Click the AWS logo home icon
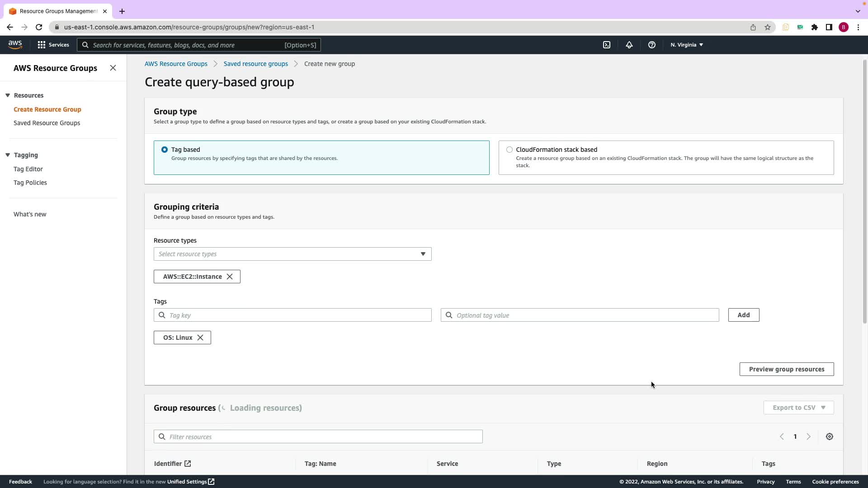 click(x=15, y=44)
